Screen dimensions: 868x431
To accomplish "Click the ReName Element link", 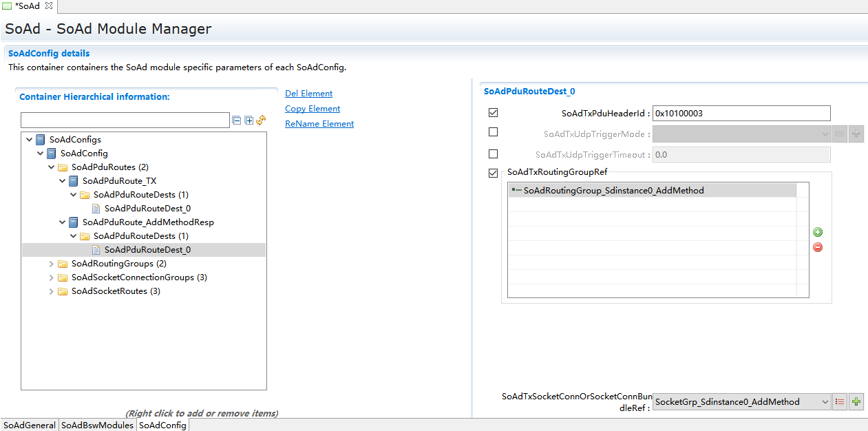I will (319, 124).
